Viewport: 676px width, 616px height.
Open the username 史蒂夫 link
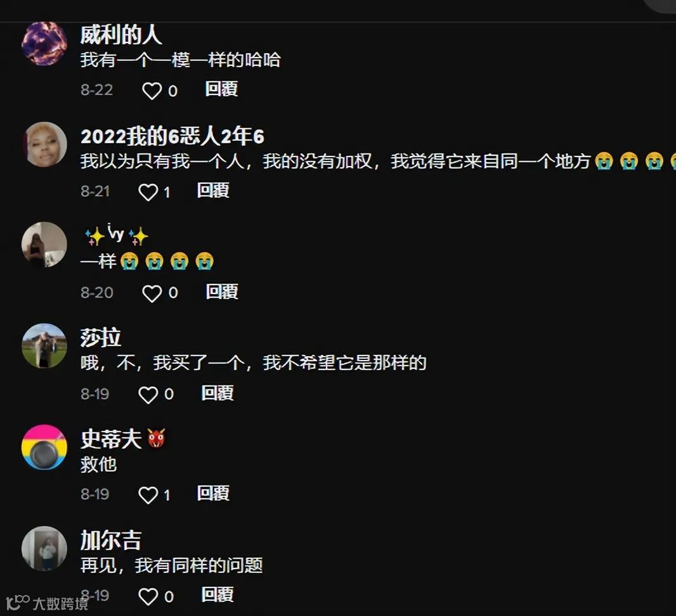(111, 439)
